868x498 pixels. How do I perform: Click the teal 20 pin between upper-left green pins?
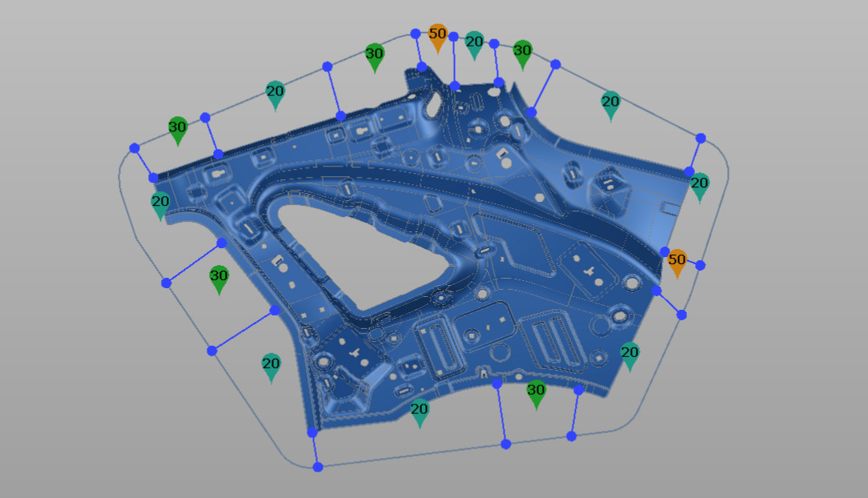[275, 93]
